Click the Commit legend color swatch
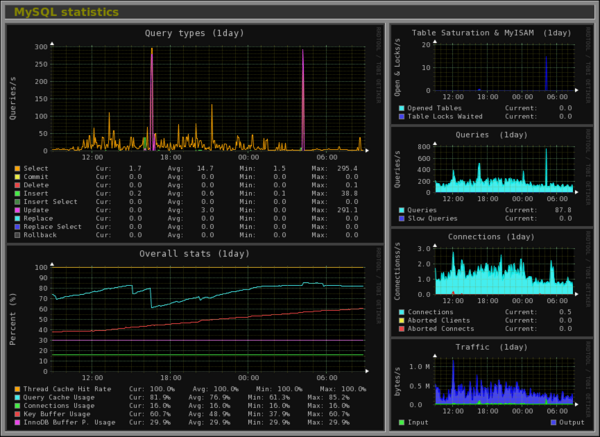 click(x=17, y=177)
